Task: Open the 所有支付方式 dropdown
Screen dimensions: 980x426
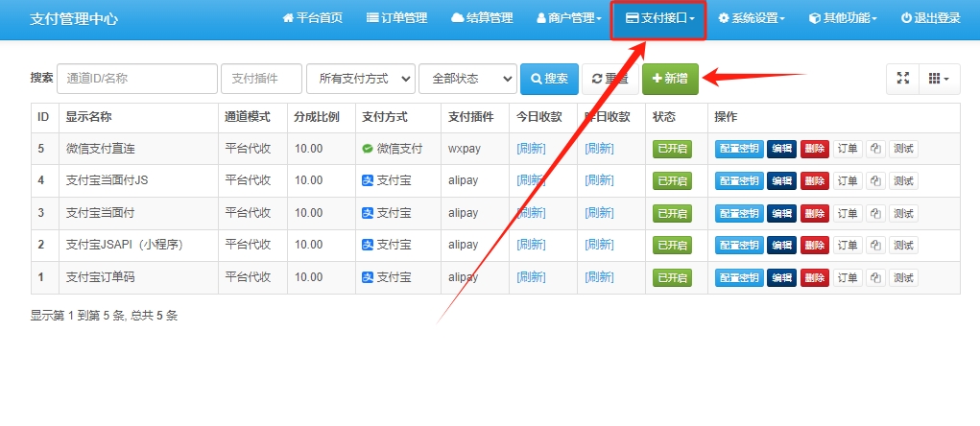Action: 361,79
